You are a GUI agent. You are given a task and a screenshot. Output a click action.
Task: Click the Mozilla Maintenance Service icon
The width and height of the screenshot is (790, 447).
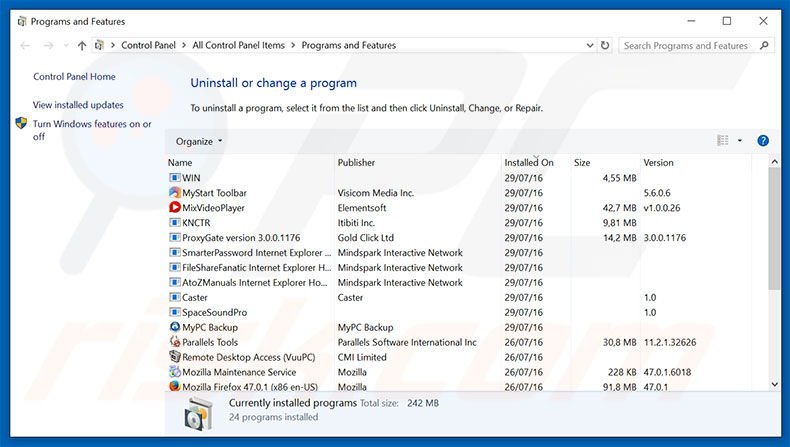(174, 372)
